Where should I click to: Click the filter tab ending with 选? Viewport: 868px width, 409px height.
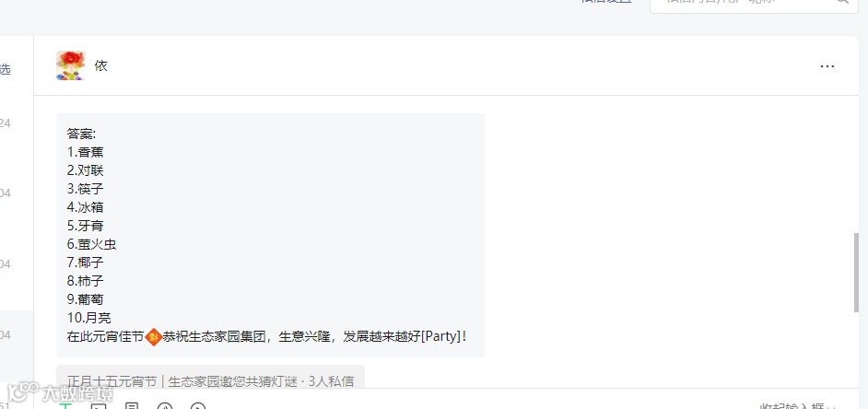5,70
